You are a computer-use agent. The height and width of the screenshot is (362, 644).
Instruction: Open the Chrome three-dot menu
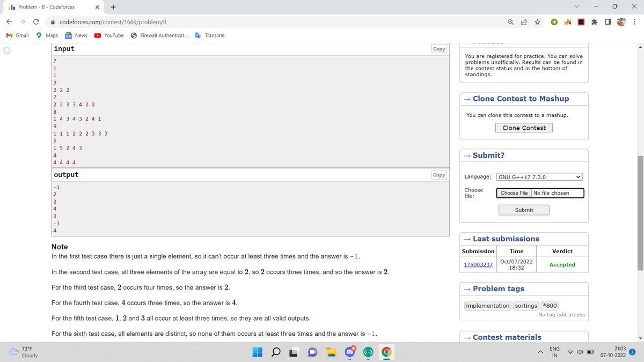coord(635,22)
